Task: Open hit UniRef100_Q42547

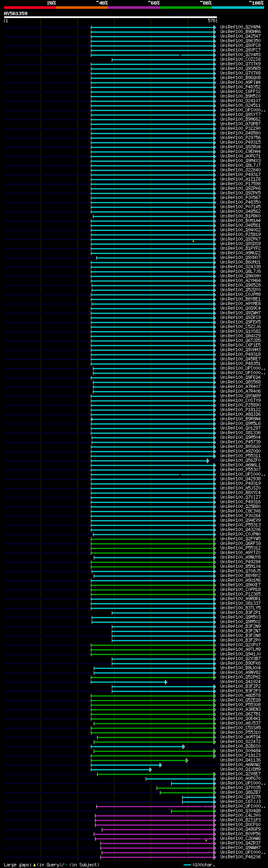Action: 240,36
